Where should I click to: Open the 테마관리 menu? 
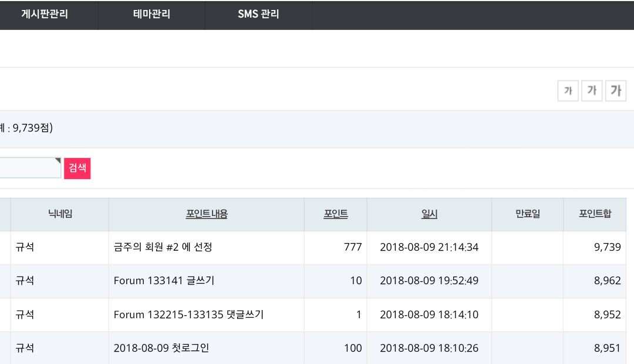tap(151, 15)
